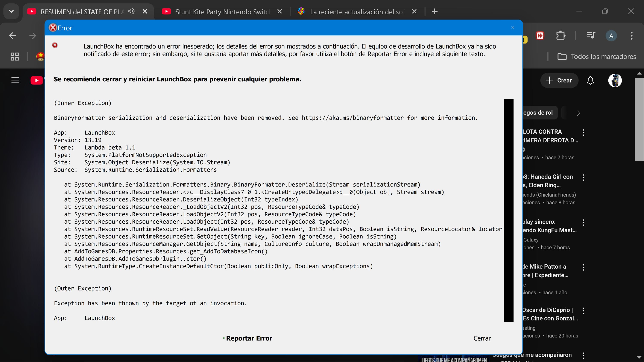Open media controls icon in toolbar

click(591, 35)
